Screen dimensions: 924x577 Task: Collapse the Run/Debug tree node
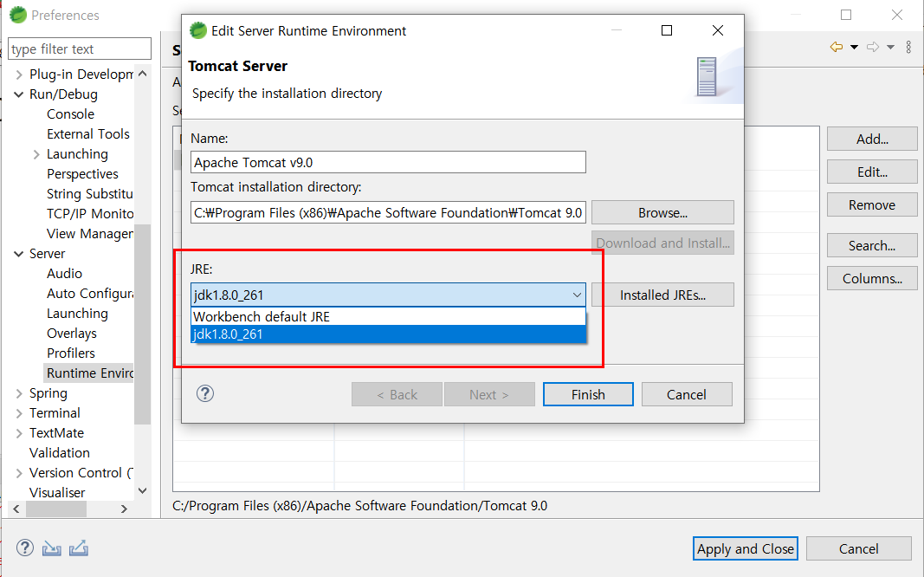(19, 94)
